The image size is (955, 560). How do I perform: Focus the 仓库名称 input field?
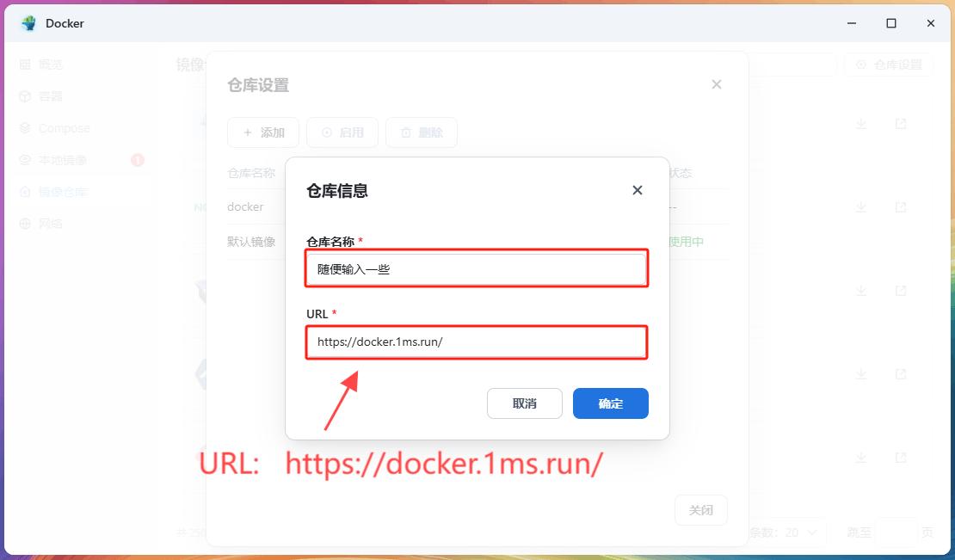point(476,269)
